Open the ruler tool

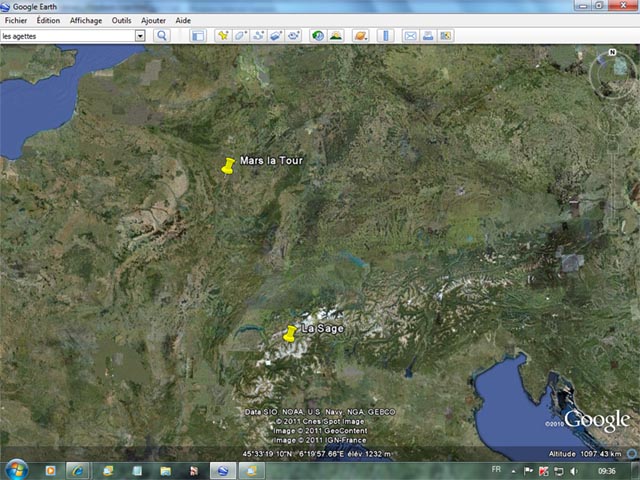click(x=385, y=36)
